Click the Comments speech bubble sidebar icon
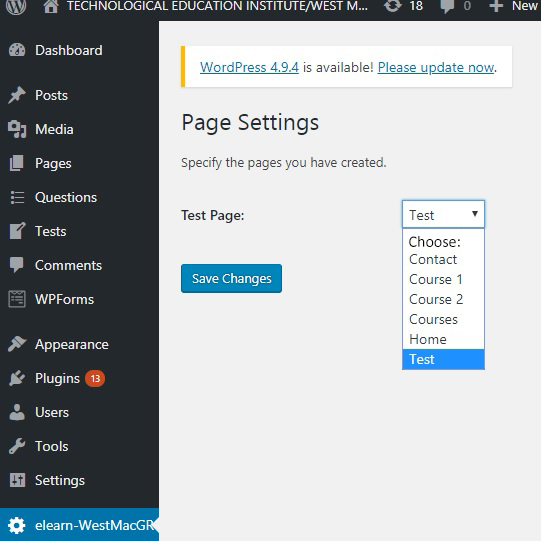Screen dimensions: 541x541 (x=17, y=265)
